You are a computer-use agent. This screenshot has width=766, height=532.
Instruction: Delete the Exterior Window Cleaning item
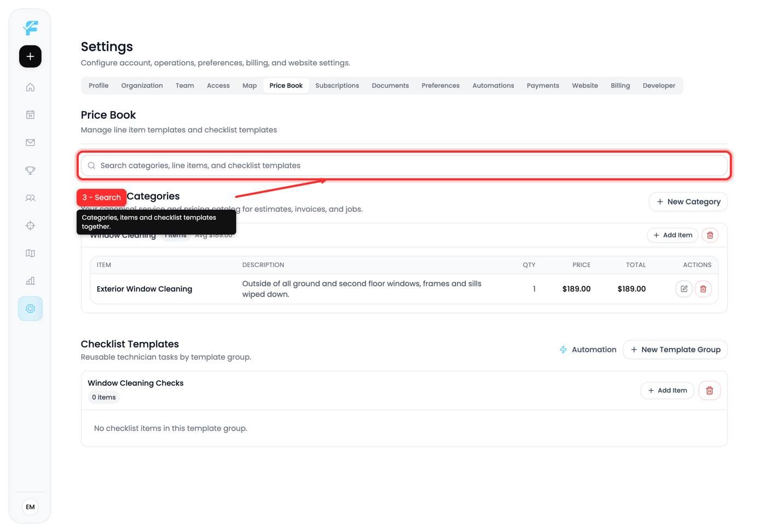[x=703, y=288]
